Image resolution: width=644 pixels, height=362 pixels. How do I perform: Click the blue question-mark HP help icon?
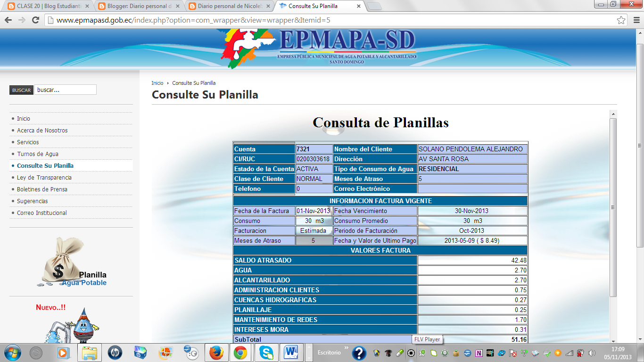tap(359, 353)
